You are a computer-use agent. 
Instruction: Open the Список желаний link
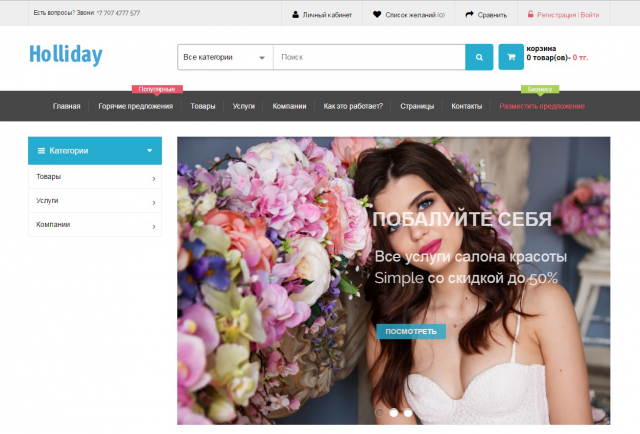coord(415,15)
